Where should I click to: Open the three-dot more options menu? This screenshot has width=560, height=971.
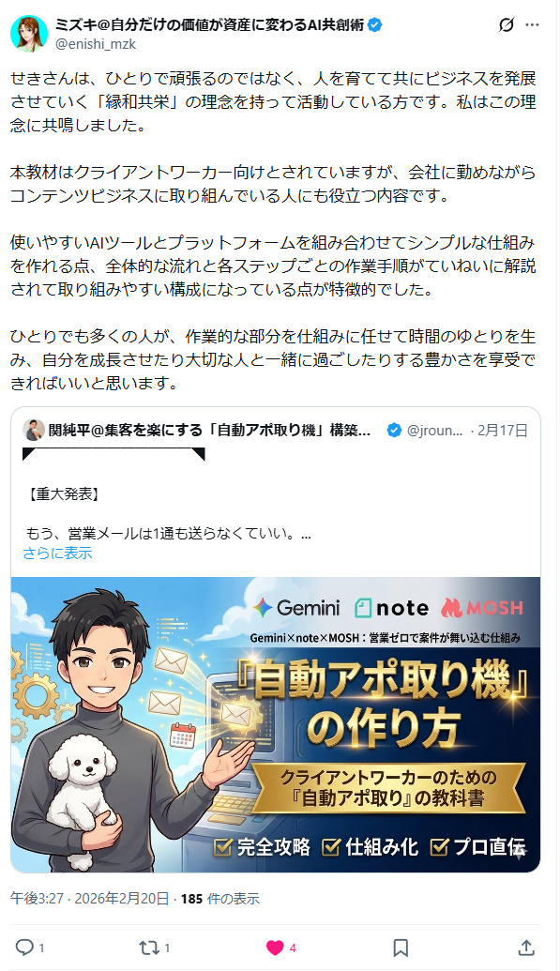coord(532,25)
